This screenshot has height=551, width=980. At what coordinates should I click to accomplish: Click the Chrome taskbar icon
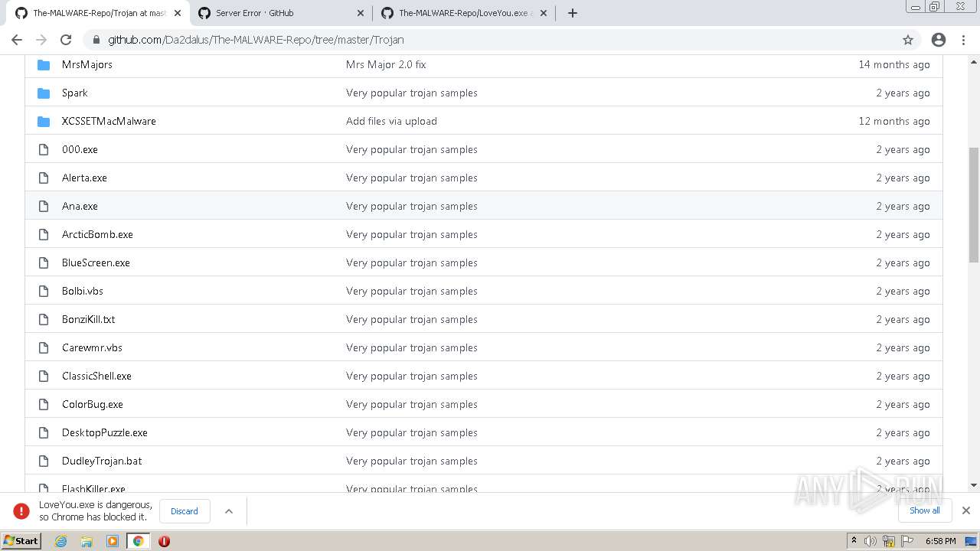click(x=139, y=541)
